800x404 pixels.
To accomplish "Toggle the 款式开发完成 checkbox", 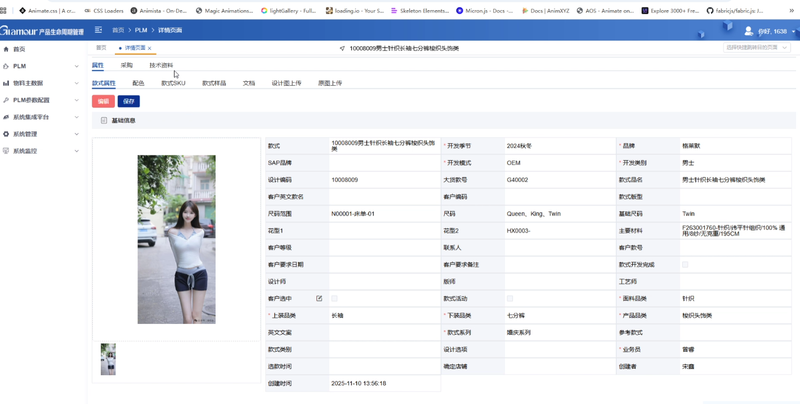I will point(685,265).
